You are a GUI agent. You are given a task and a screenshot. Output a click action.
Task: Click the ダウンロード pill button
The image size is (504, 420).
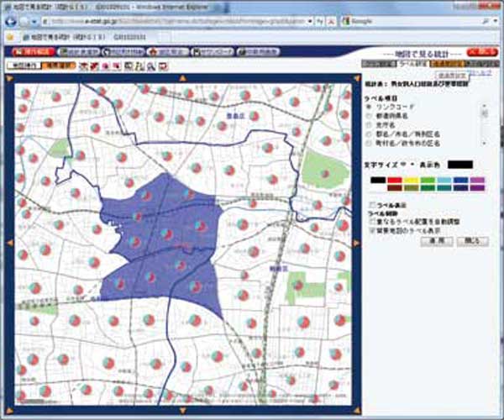click(x=213, y=52)
